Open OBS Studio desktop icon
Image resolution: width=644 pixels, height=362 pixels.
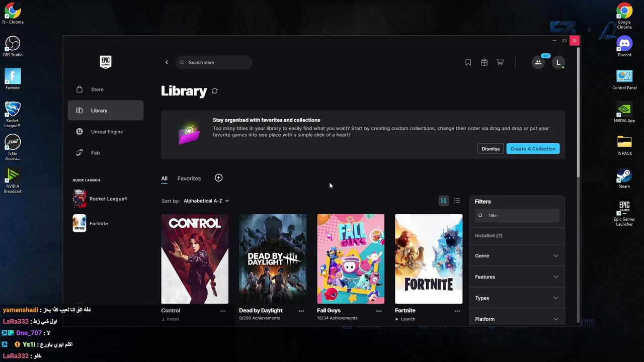[13, 46]
